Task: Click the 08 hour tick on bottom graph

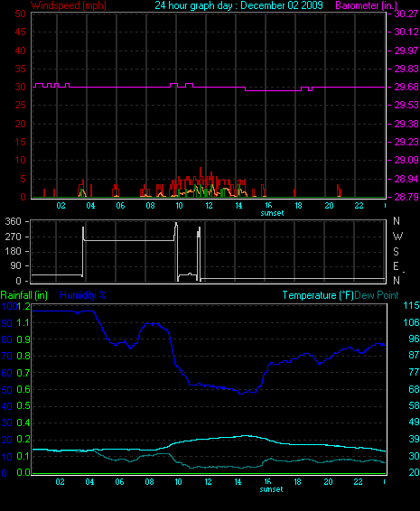Action: coord(149,482)
